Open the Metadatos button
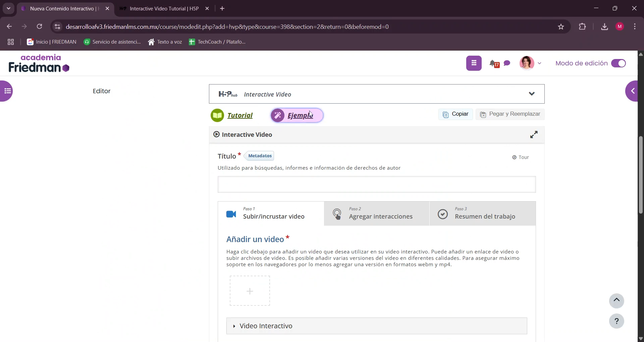This screenshot has height=342, width=644. [x=260, y=156]
